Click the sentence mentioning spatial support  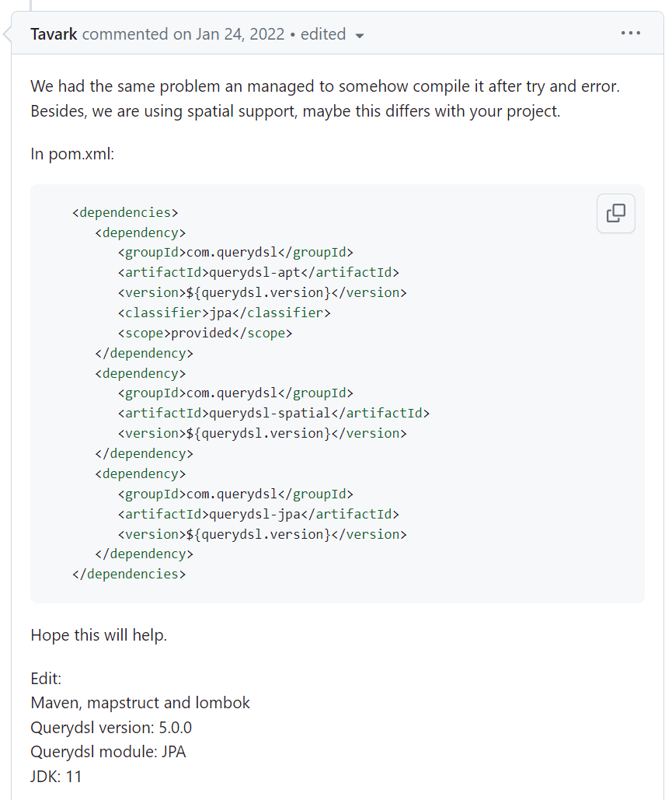tap(295, 111)
